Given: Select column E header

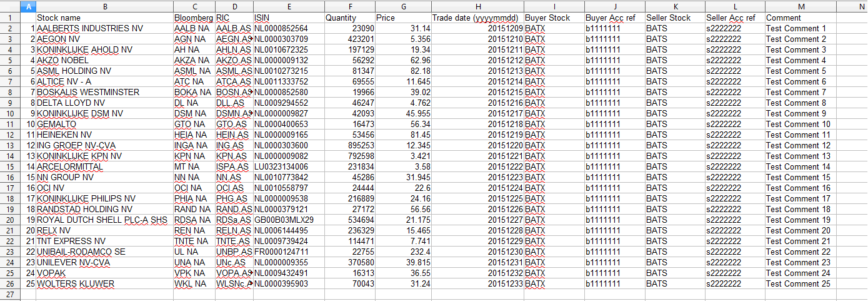Looking at the screenshot, I should pyautogui.click(x=289, y=6).
